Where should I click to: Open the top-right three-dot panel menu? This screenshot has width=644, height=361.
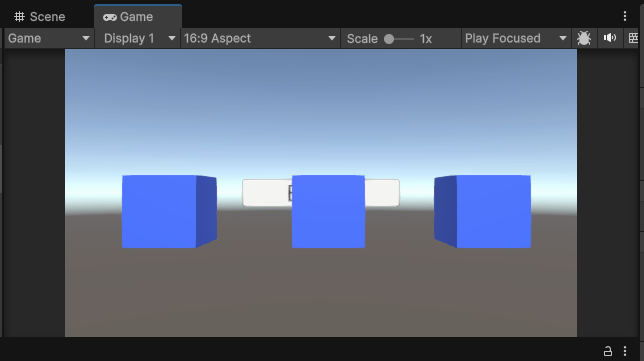(x=625, y=16)
